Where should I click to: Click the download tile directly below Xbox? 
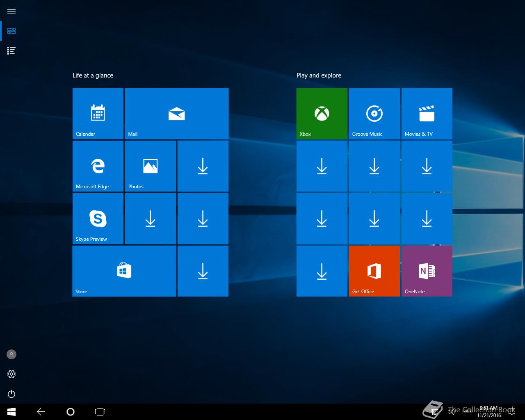322,166
